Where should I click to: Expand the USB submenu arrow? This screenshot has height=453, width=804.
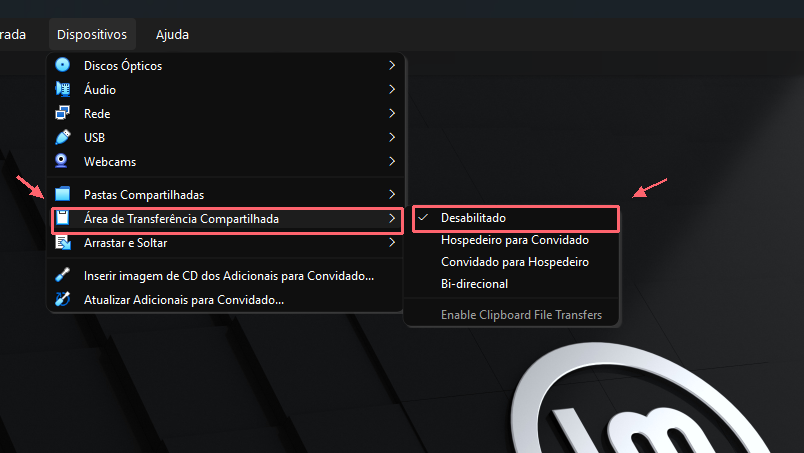click(392, 137)
